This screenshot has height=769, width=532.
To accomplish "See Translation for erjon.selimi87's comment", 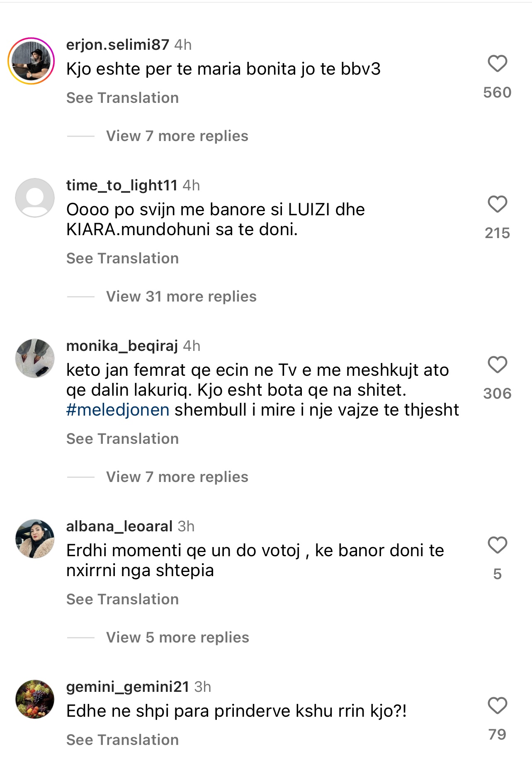I will pos(122,98).
